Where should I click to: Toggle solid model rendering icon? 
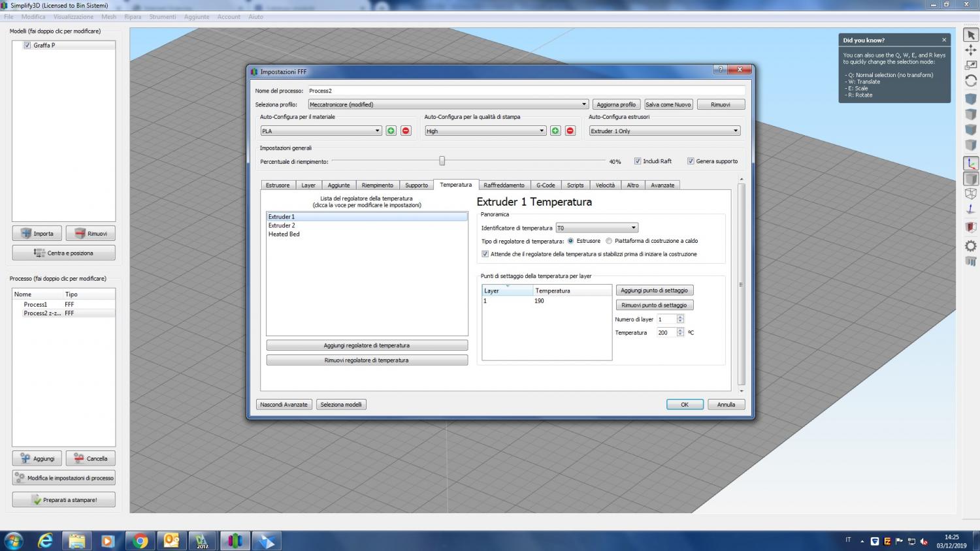971,179
